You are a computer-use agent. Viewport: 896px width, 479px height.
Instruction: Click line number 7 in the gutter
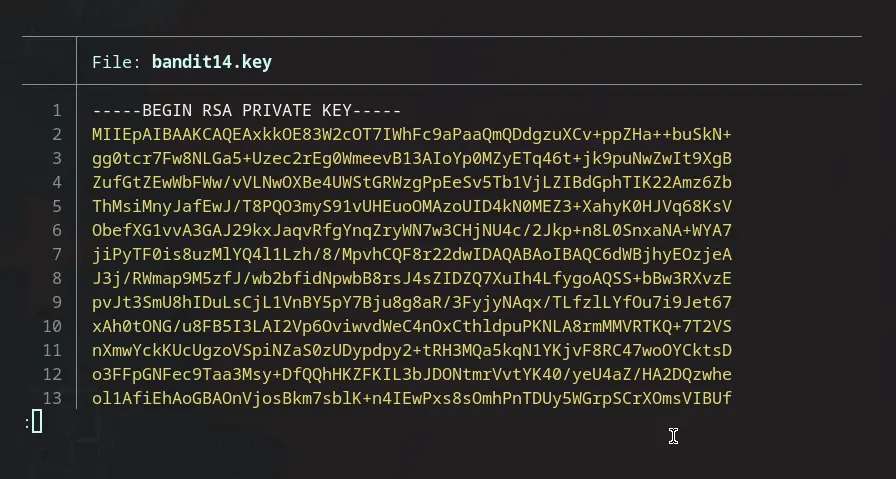pos(57,255)
